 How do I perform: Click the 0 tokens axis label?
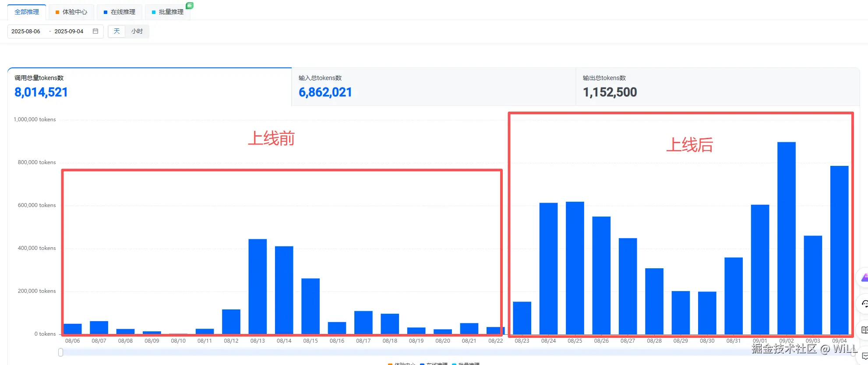pyautogui.click(x=45, y=334)
